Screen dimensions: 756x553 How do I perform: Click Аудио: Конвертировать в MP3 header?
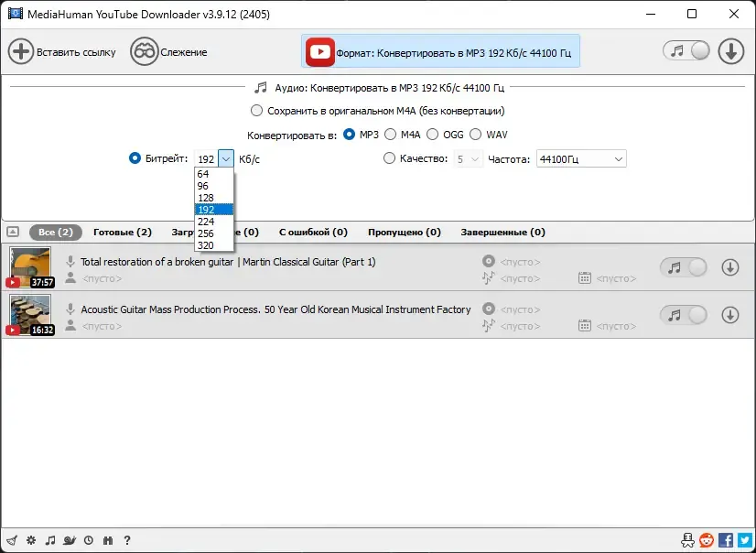coord(381,88)
